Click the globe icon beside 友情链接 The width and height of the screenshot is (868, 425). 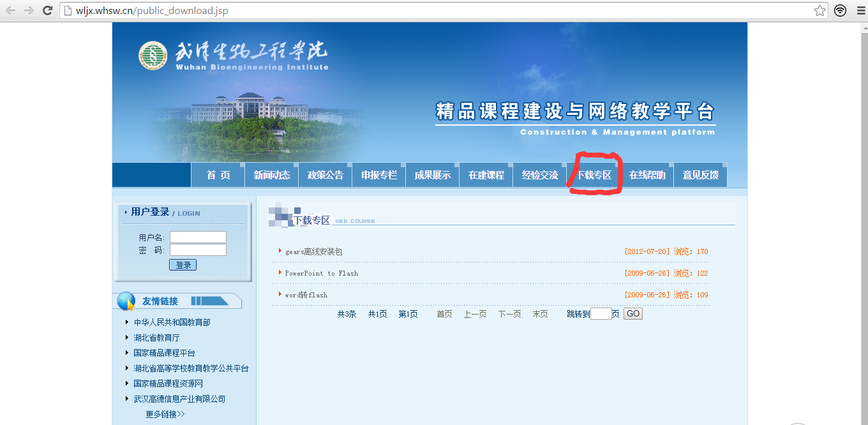coord(126,301)
